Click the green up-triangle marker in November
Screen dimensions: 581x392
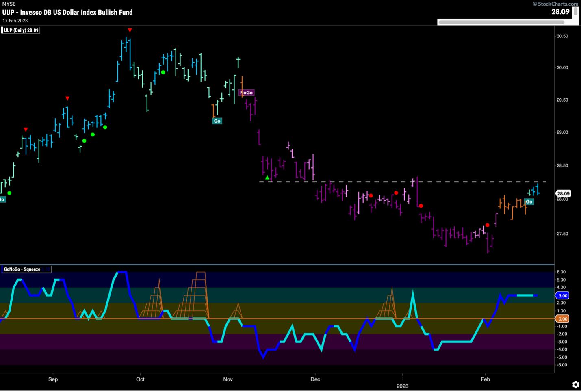tap(267, 178)
